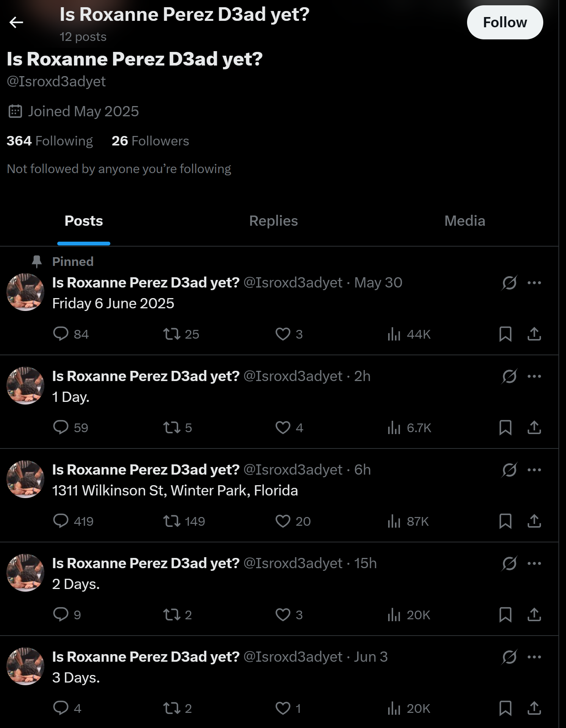Viewport: 566px width, 728px height.
Task: Open the 364 Following list
Action: pos(50,141)
